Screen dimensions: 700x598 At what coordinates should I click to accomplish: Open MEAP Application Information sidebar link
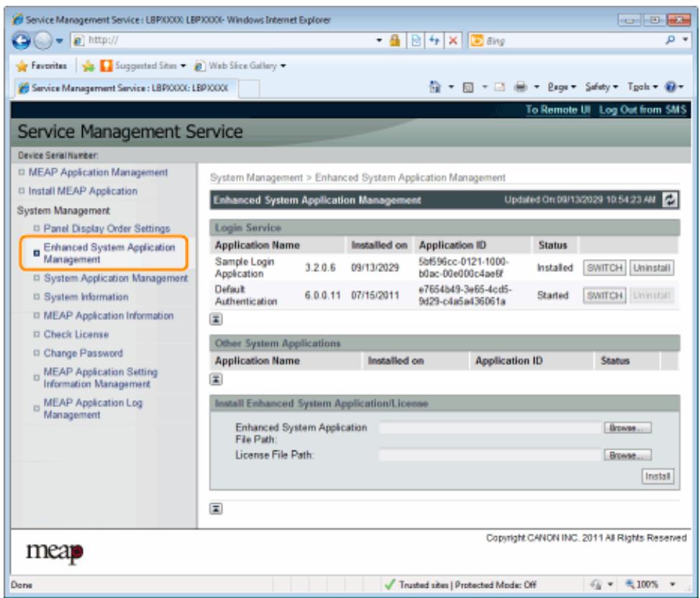[109, 316]
